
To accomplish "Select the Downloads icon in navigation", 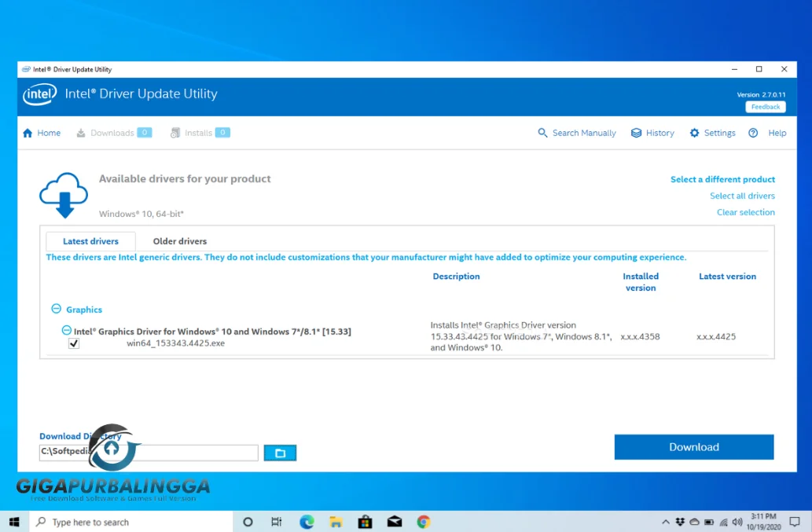I will (x=81, y=132).
